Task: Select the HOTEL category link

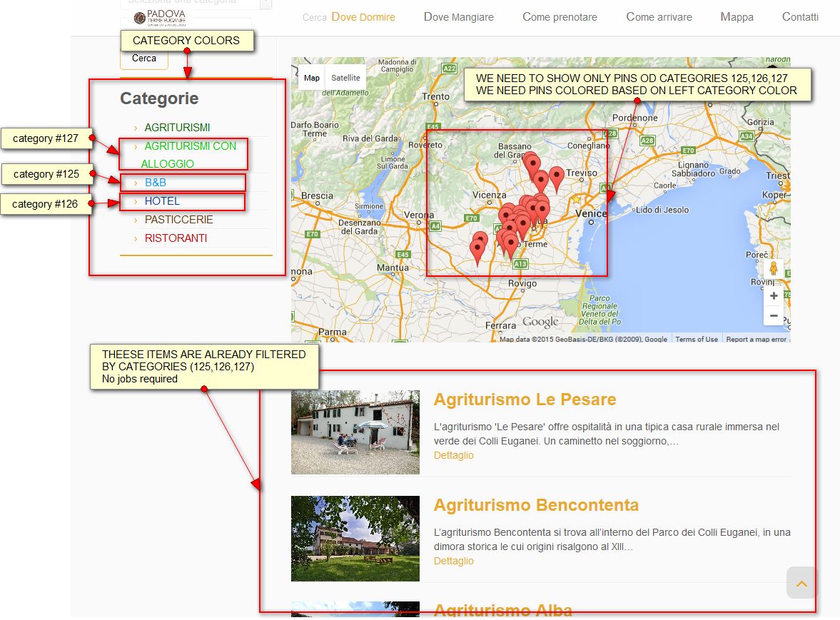Action: pyautogui.click(x=162, y=201)
